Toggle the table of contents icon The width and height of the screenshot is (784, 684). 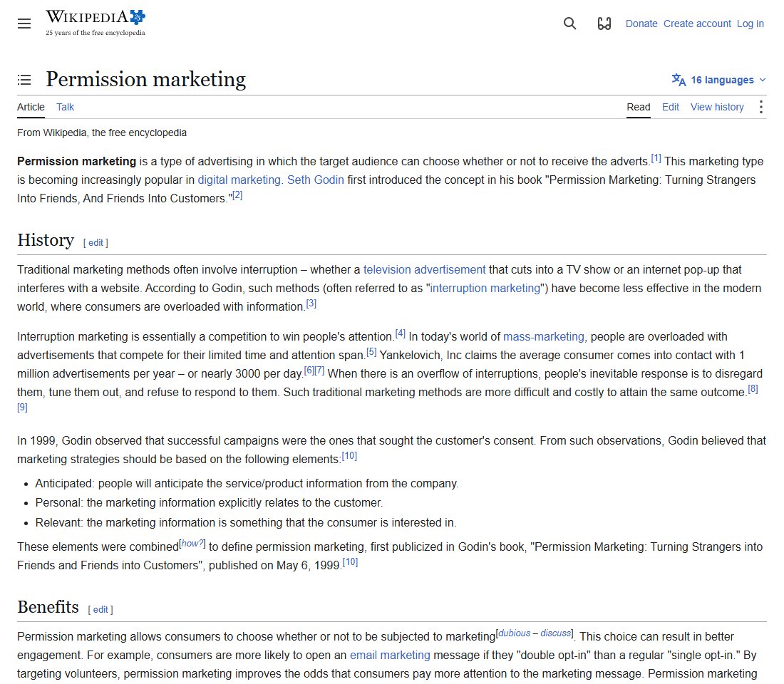click(x=24, y=80)
